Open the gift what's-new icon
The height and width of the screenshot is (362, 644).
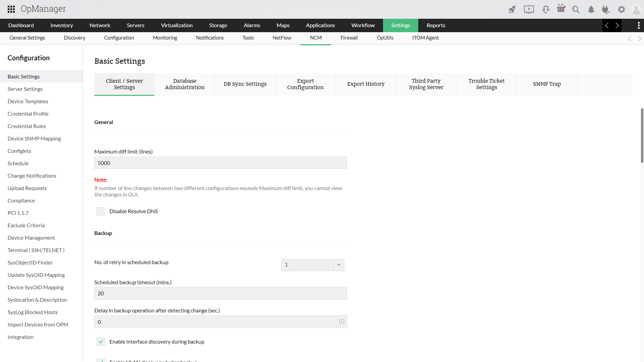coord(561,9)
